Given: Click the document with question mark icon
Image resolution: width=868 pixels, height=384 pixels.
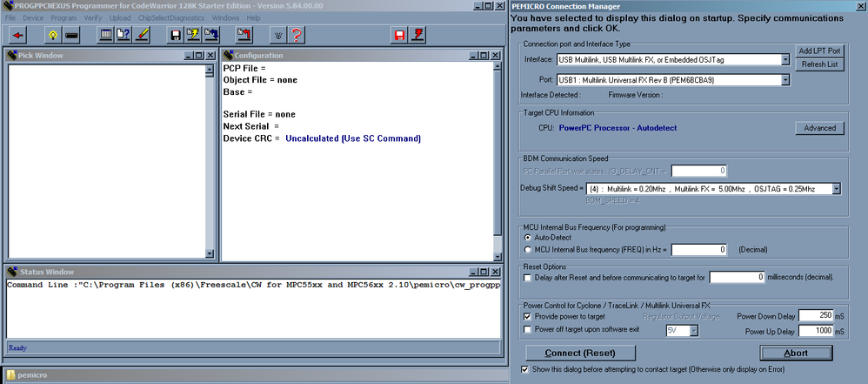Looking at the screenshot, I should pyautogui.click(x=123, y=36).
